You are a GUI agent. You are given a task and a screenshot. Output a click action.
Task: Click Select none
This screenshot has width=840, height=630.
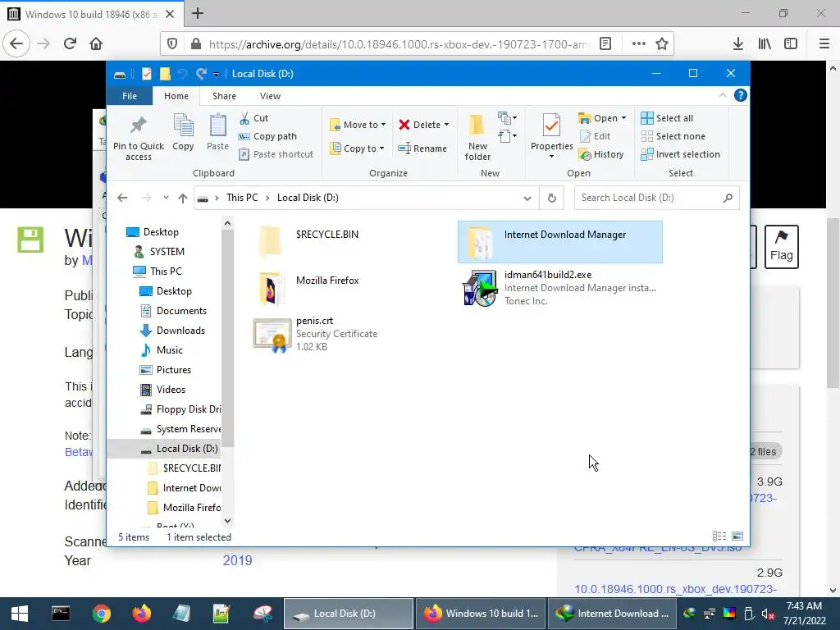[x=673, y=136]
